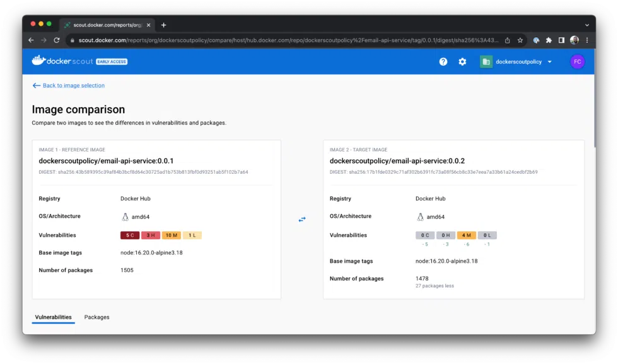Image resolution: width=618 pixels, height=364 pixels.
Task: Open the settings gear icon
Action: [x=462, y=62]
